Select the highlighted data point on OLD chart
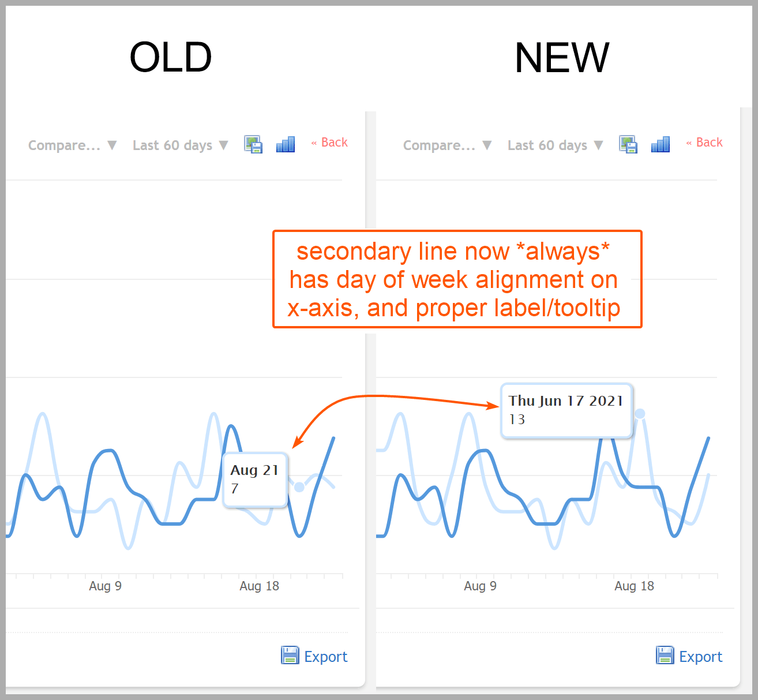Screen dimensions: 758x700 pyautogui.click(x=299, y=487)
